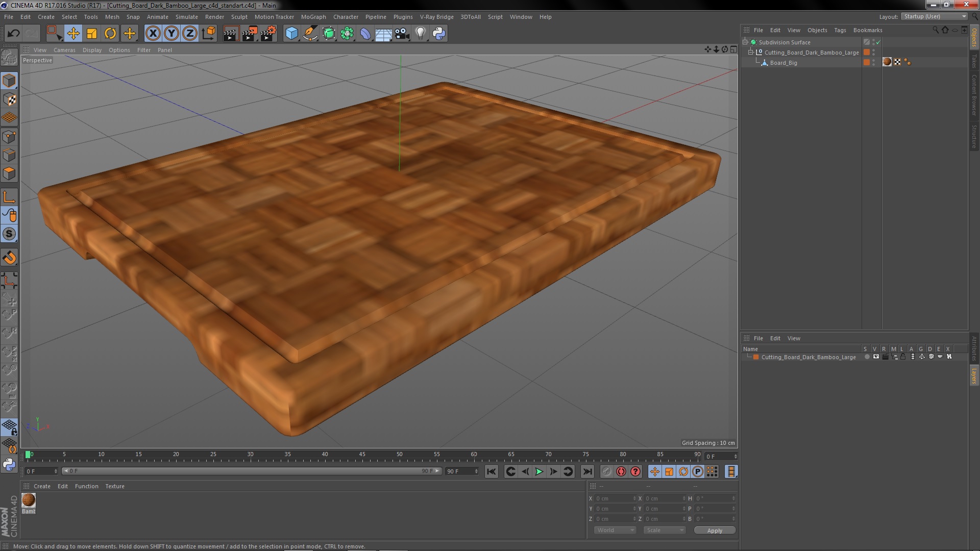The width and height of the screenshot is (980, 551).
Task: Collapse Cutting_Board_Dark_Bamboo_Large null object
Action: 751,52
